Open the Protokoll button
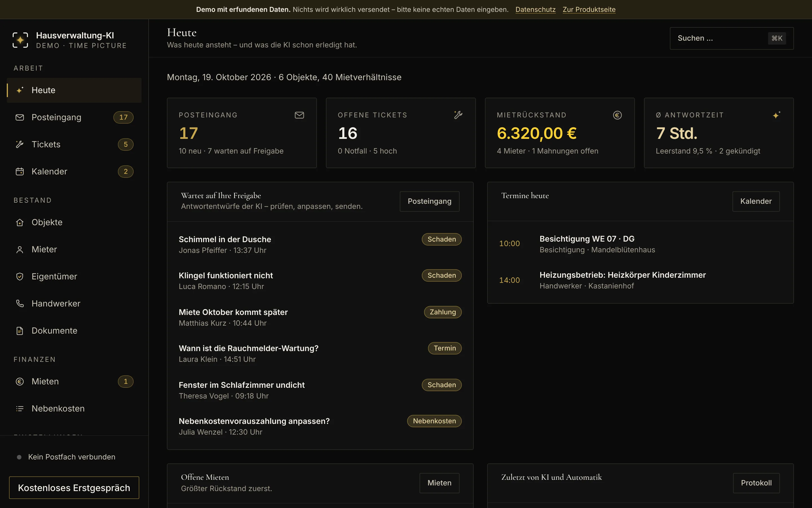 tap(756, 483)
